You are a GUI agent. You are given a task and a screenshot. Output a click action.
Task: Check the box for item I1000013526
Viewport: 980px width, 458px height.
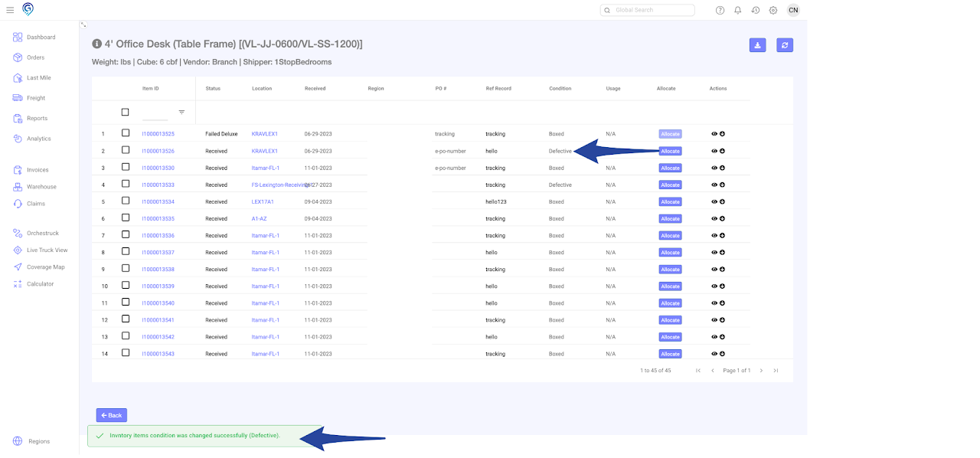[126, 150]
